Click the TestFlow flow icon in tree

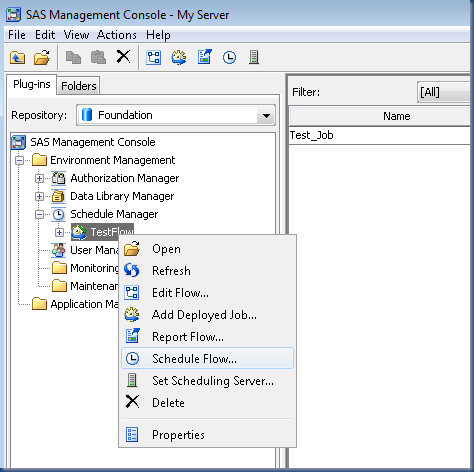coord(79,232)
